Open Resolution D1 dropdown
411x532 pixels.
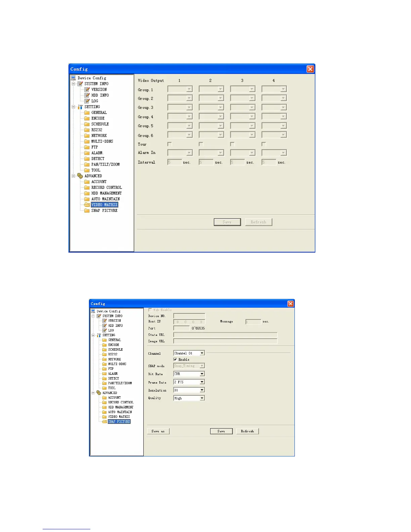point(202,390)
